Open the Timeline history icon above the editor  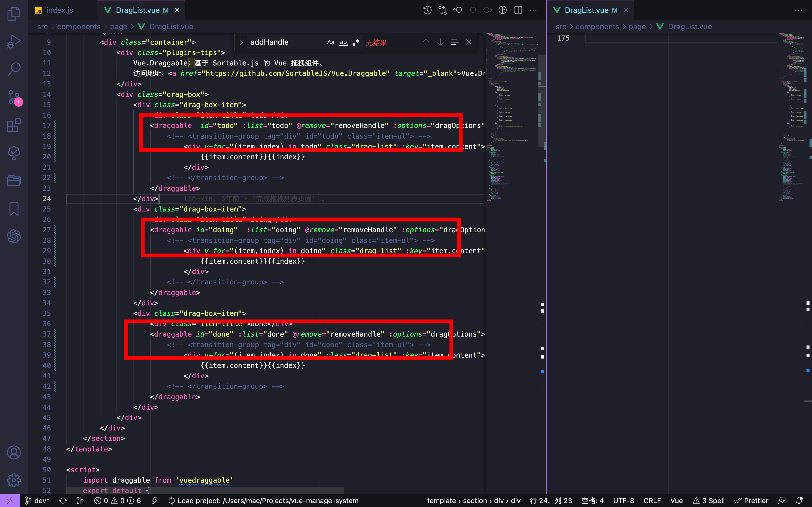pyautogui.click(x=427, y=10)
